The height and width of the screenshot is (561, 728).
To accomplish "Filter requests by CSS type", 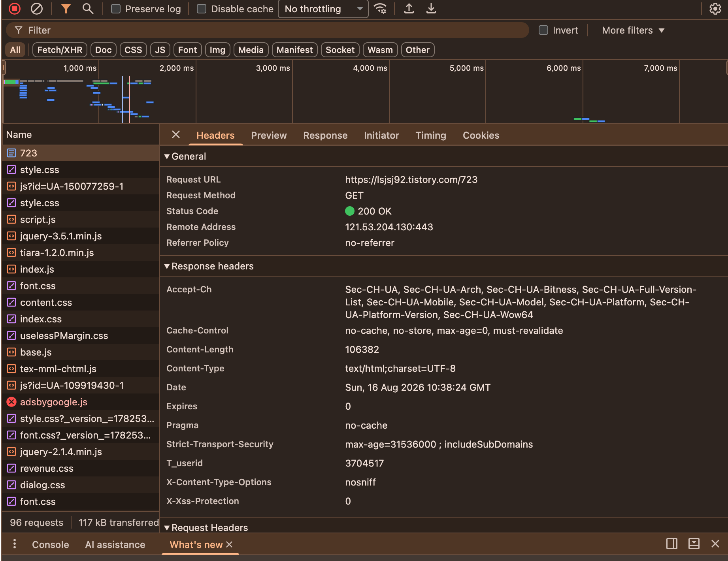I will (x=133, y=50).
